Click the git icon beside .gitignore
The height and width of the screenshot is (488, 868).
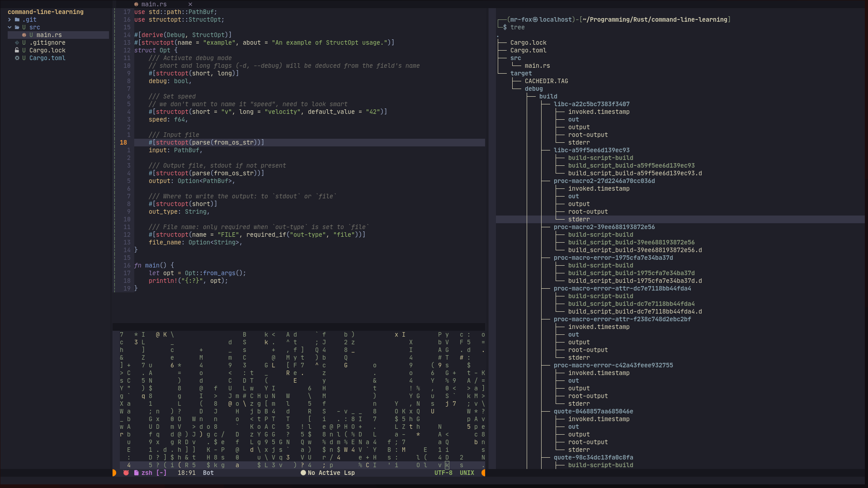point(17,42)
